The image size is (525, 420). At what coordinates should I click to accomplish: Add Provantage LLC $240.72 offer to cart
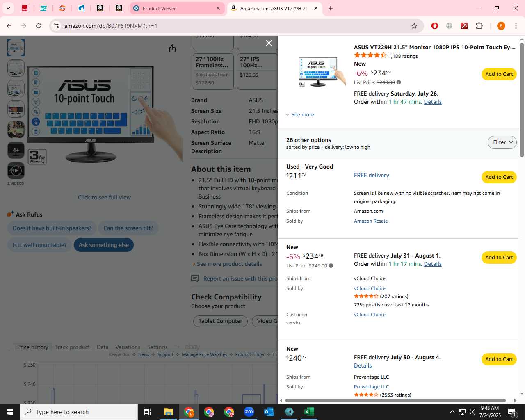(x=499, y=359)
